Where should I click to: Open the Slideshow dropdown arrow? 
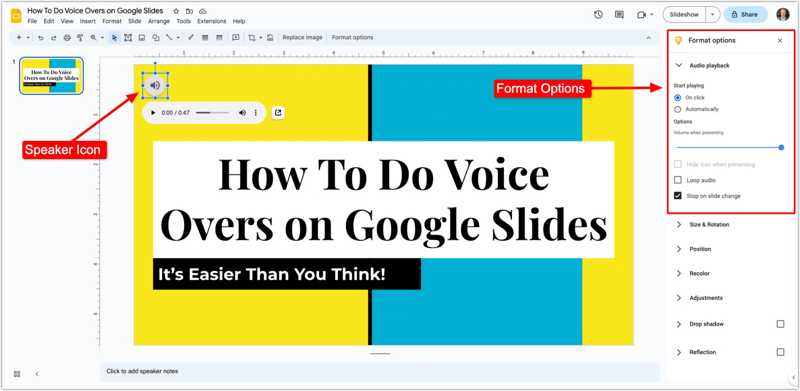(713, 15)
